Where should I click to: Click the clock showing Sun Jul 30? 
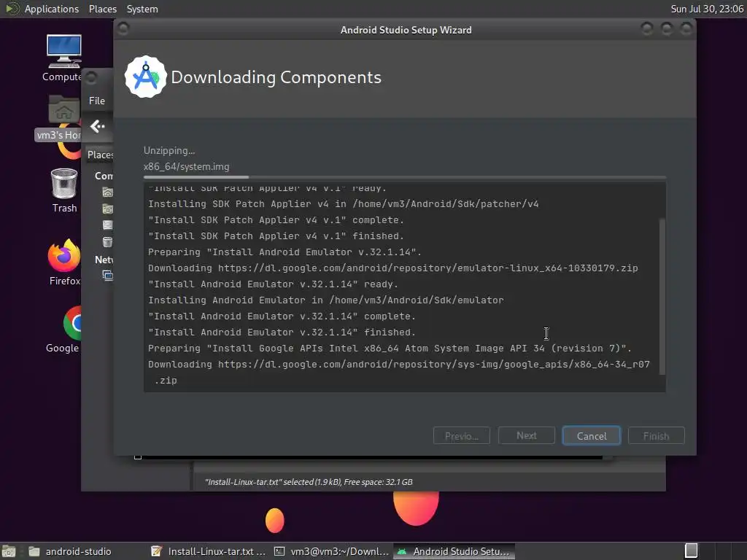coord(706,9)
